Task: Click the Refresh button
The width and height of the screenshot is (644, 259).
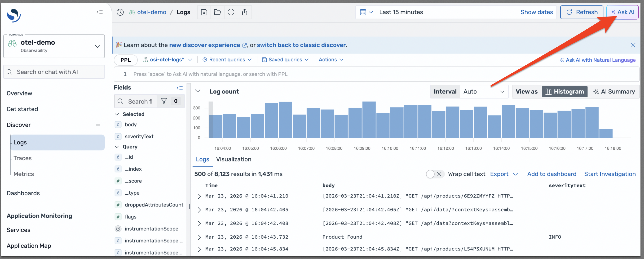Action: 582,12
